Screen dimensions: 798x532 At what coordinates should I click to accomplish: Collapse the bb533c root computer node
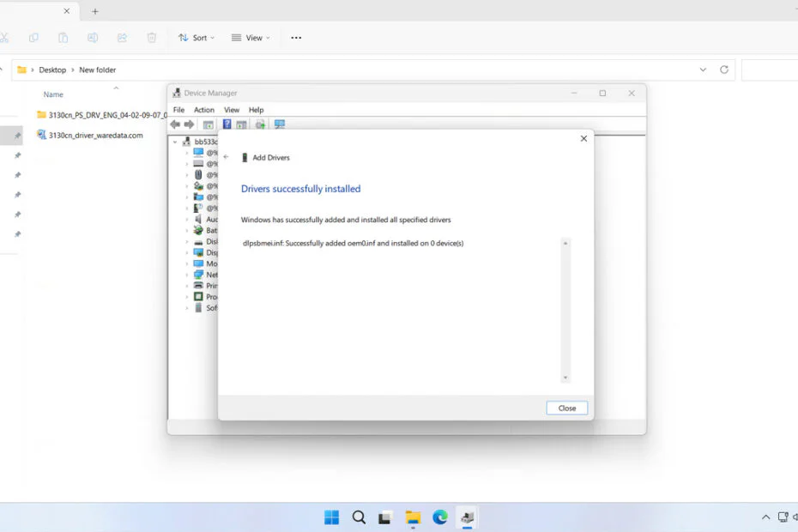pyautogui.click(x=175, y=142)
